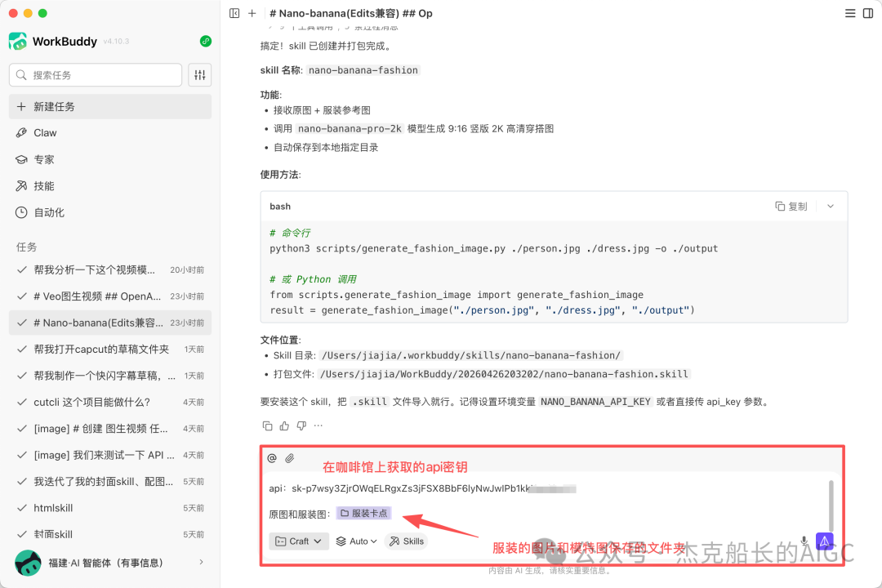Open the 自动化 automation section
The height and width of the screenshot is (588, 882).
click(110, 212)
